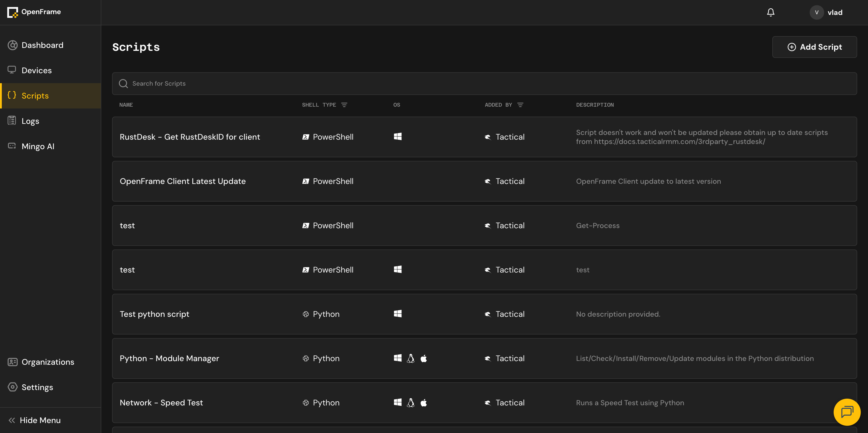Open the notifications bell icon
868x433 pixels.
(770, 12)
